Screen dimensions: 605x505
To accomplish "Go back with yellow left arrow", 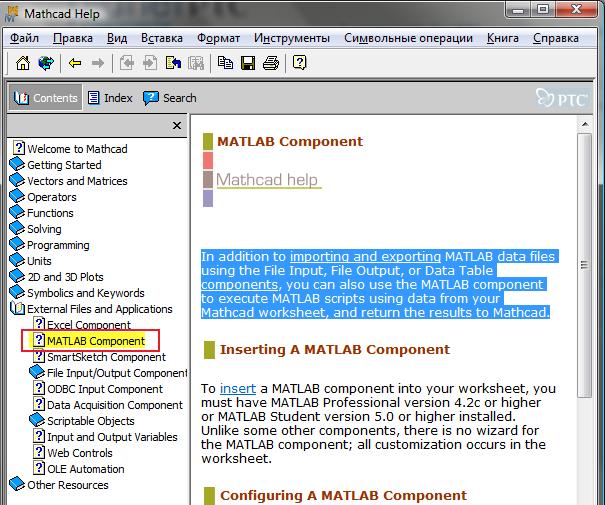I will click(75, 62).
